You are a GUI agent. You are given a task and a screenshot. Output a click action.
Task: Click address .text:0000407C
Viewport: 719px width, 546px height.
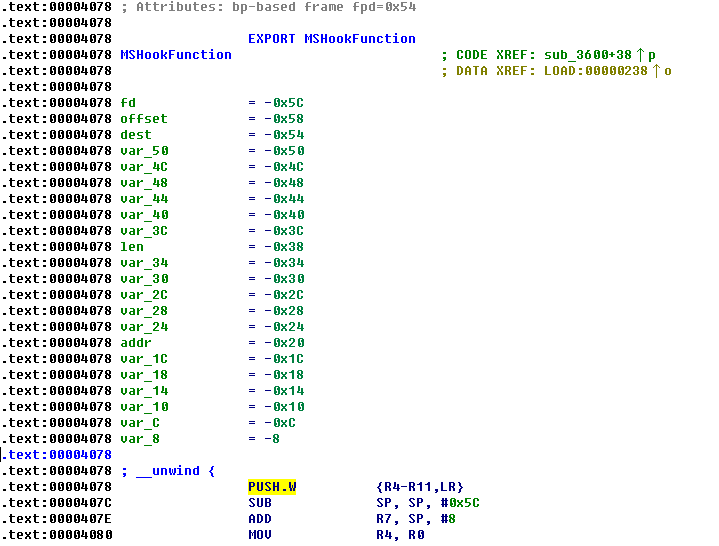tap(57, 503)
